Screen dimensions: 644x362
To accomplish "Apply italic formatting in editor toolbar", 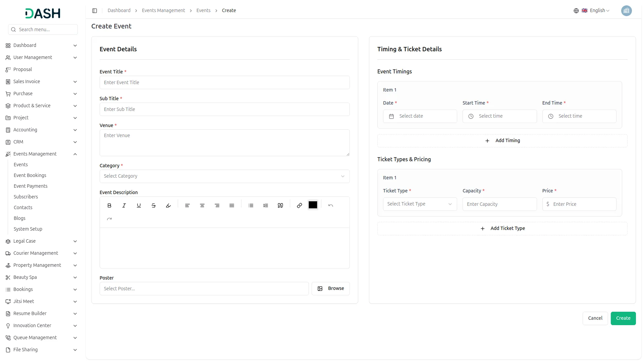I will (x=124, y=205).
